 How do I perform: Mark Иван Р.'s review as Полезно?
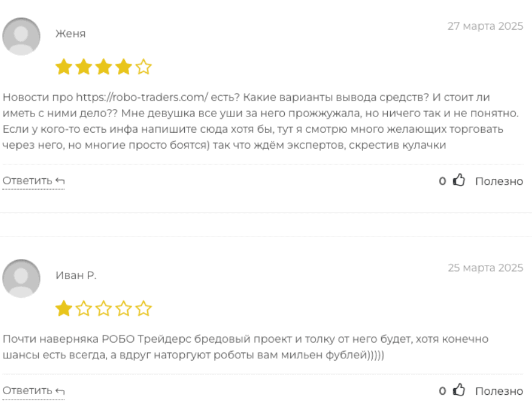point(499,391)
